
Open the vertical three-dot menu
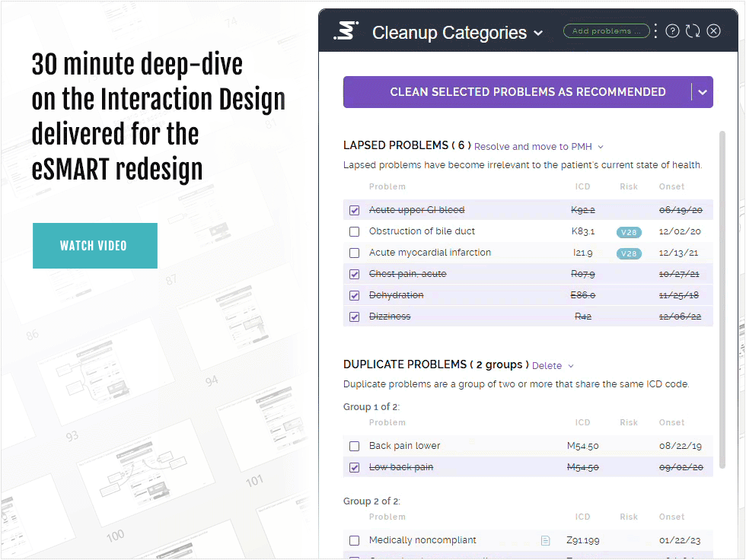pyautogui.click(x=655, y=31)
